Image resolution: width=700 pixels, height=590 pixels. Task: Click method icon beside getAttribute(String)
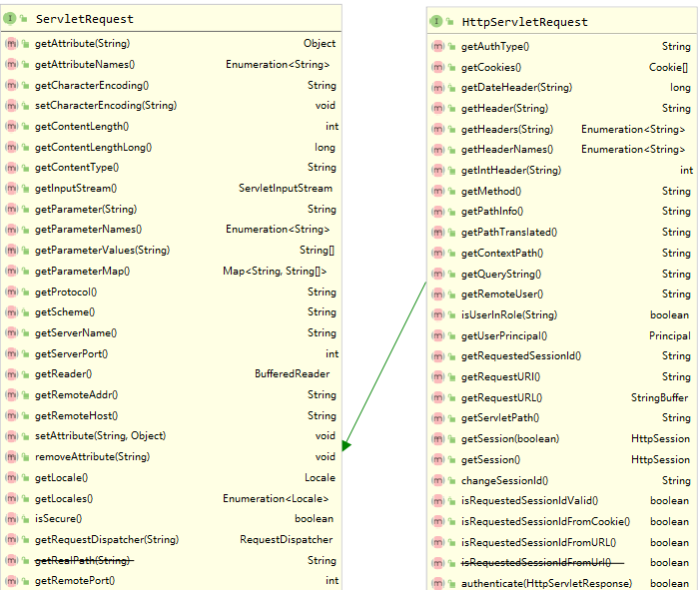click(11, 43)
